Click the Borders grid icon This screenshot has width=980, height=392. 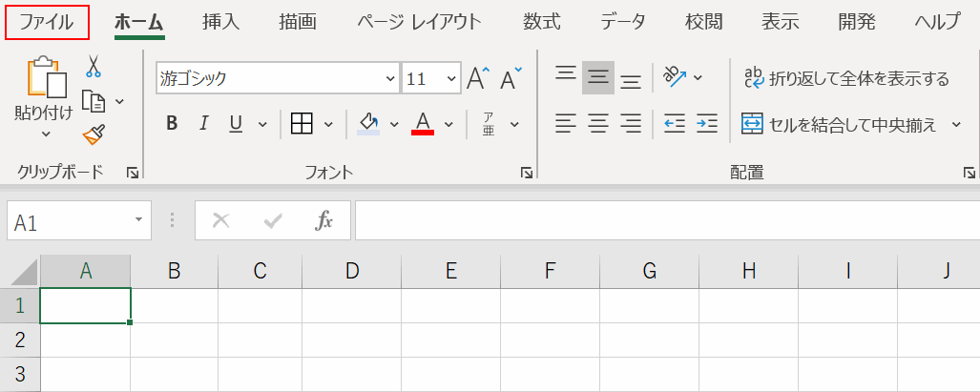pyautogui.click(x=302, y=123)
